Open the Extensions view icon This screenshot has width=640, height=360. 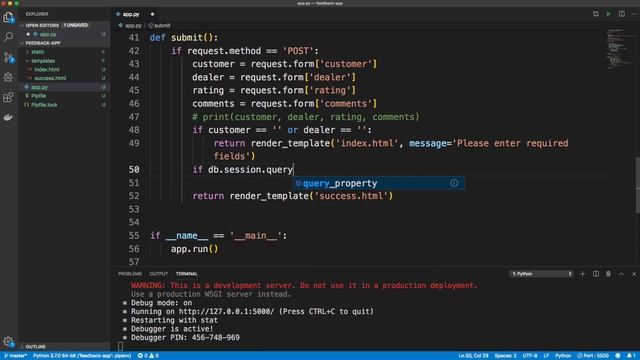coord(8,97)
